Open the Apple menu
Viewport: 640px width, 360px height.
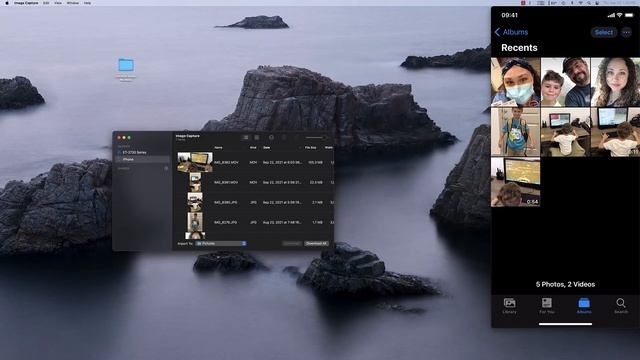coord(7,3)
